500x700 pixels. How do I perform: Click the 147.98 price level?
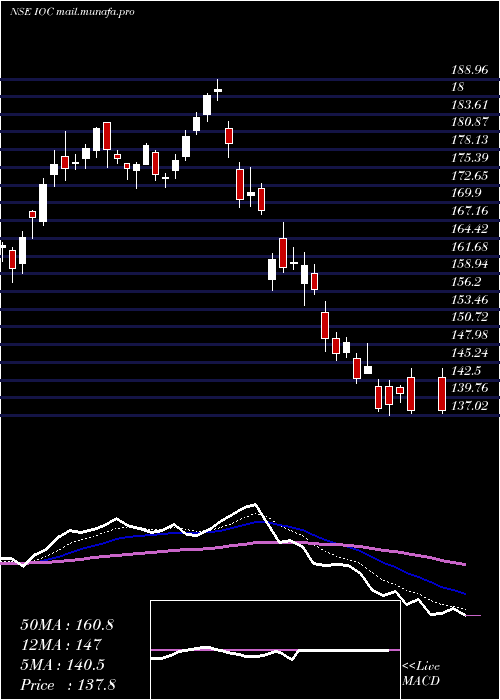tap(469, 335)
